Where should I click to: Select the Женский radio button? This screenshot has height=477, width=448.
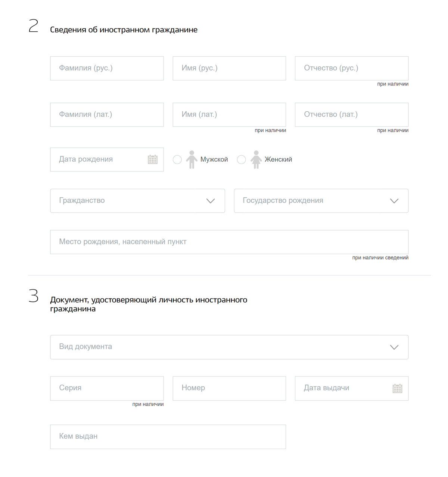click(x=242, y=159)
